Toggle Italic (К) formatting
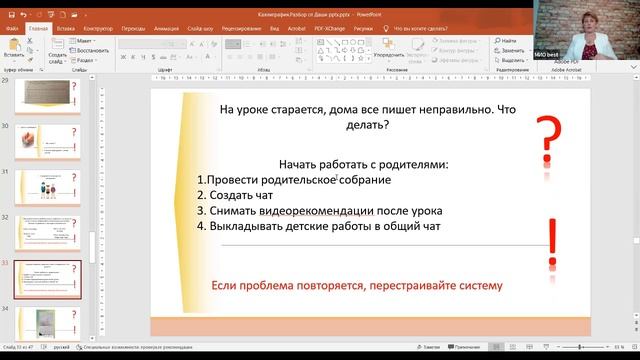The width and height of the screenshot is (640, 360). (x=133, y=57)
